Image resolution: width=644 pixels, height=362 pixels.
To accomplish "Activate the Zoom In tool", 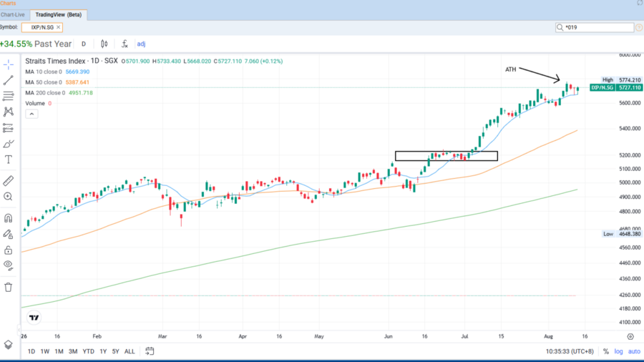I will pos(8,197).
